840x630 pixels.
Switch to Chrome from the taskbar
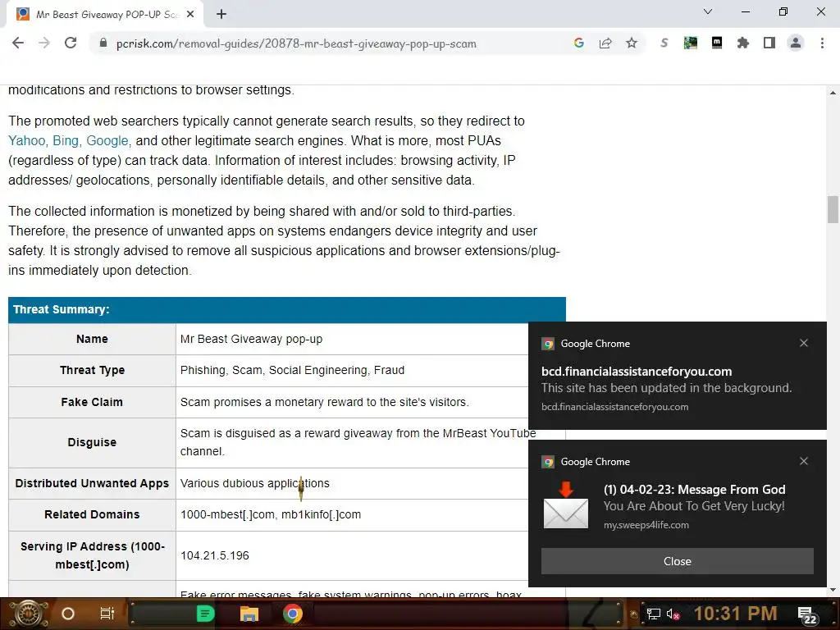293,614
